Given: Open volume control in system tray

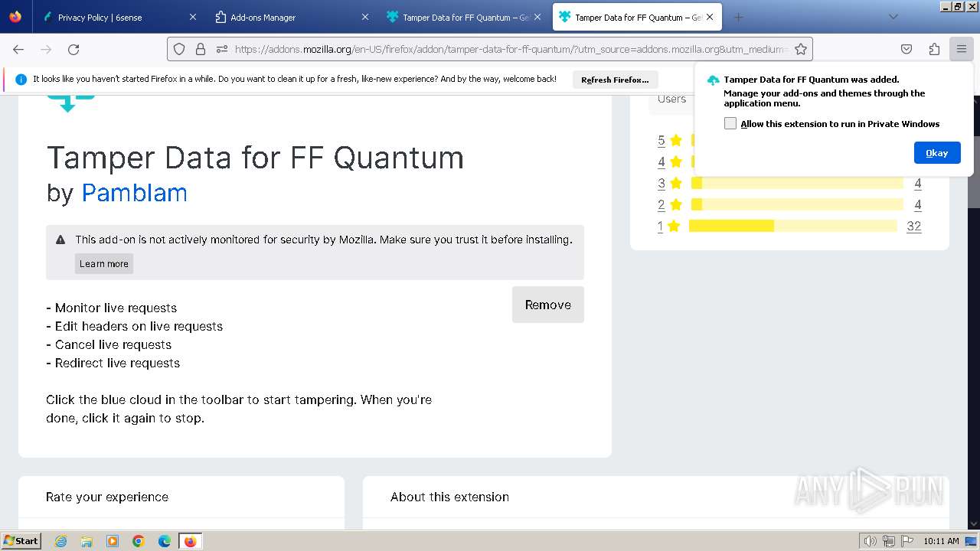Looking at the screenshot, I should 871,541.
